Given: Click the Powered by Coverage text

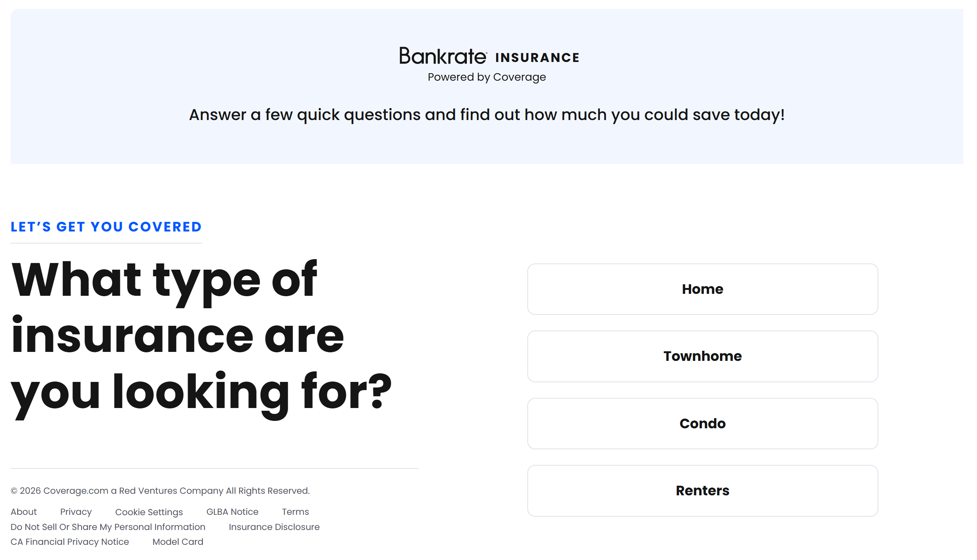Looking at the screenshot, I should click(x=486, y=77).
